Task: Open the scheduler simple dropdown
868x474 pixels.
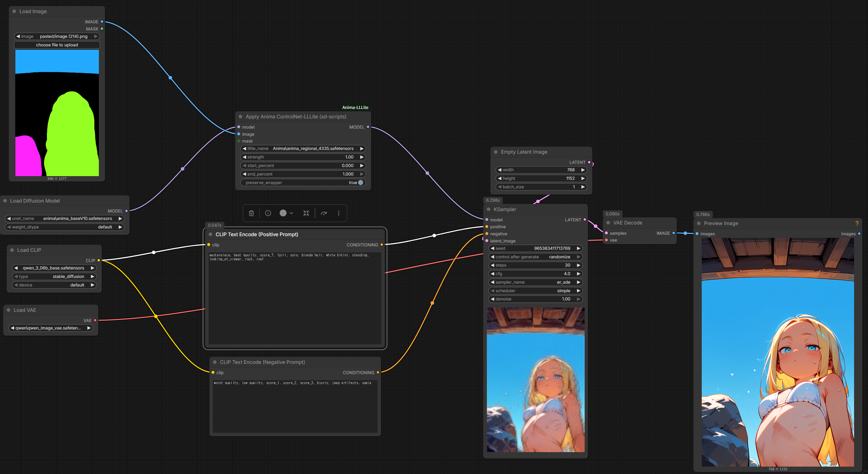Action: click(535, 291)
